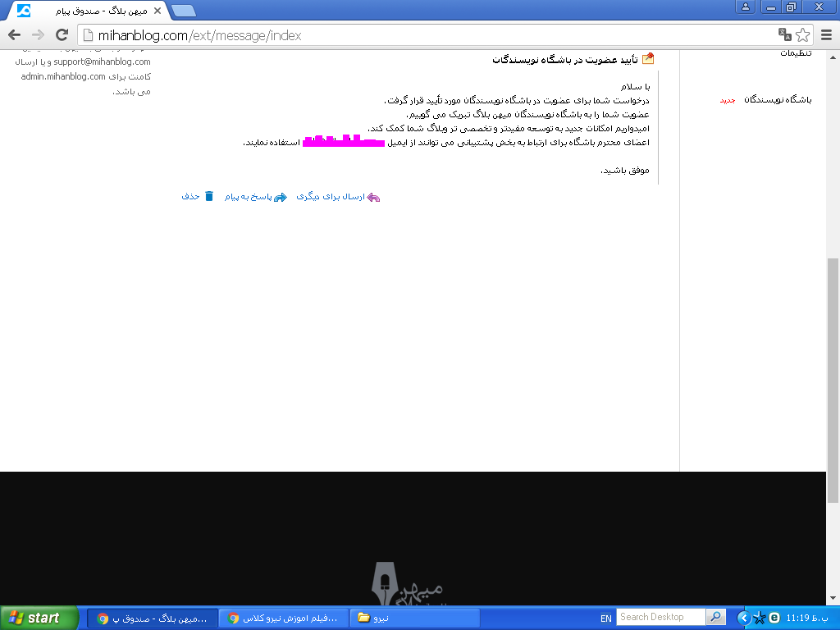Open a new tab button
The image size is (840, 630).
point(185,11)
